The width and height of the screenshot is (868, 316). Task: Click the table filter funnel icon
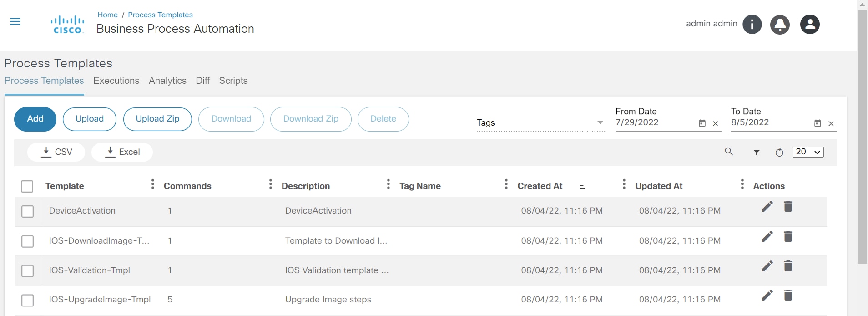coord(757,153)
